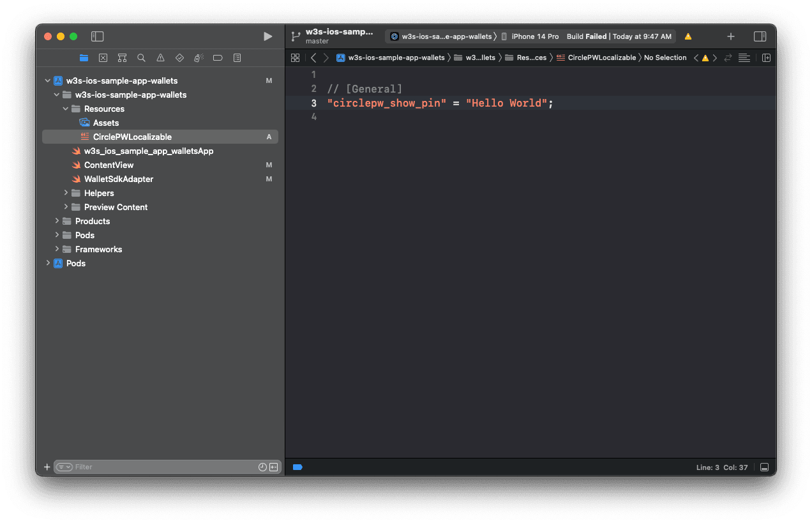Expand the Pods project at bottom

48,263
